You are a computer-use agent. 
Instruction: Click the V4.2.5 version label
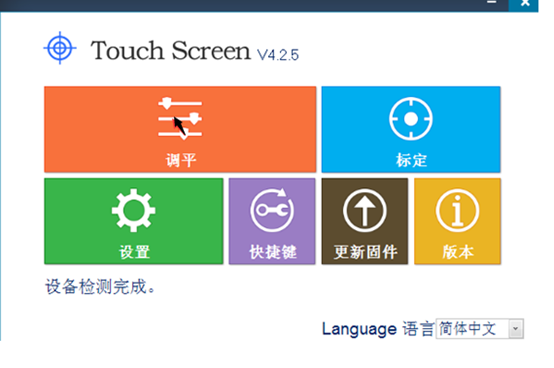tap(278, 55)
